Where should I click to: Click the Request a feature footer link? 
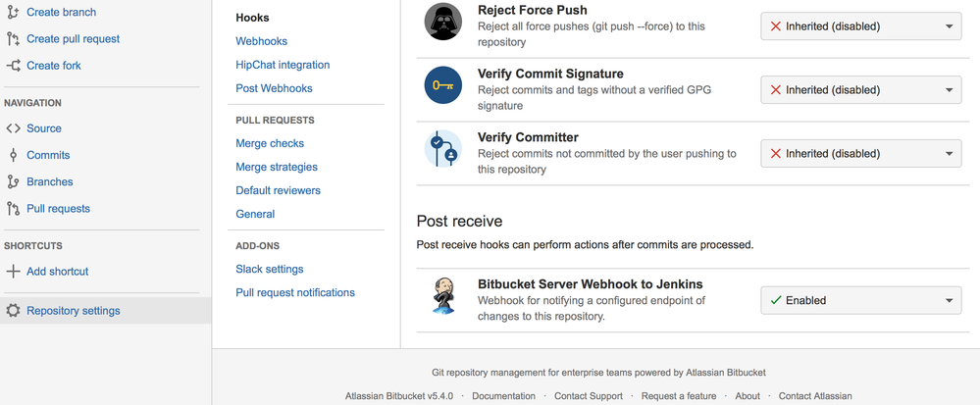(679, 396)
